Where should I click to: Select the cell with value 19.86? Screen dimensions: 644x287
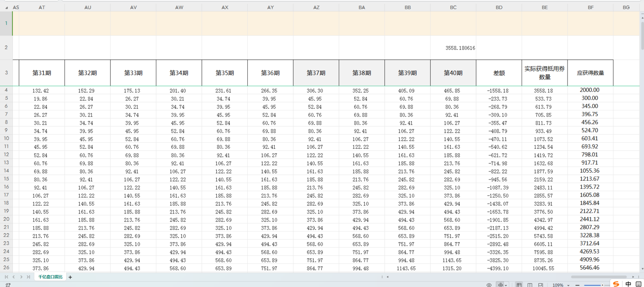click(x=42, y=99)
